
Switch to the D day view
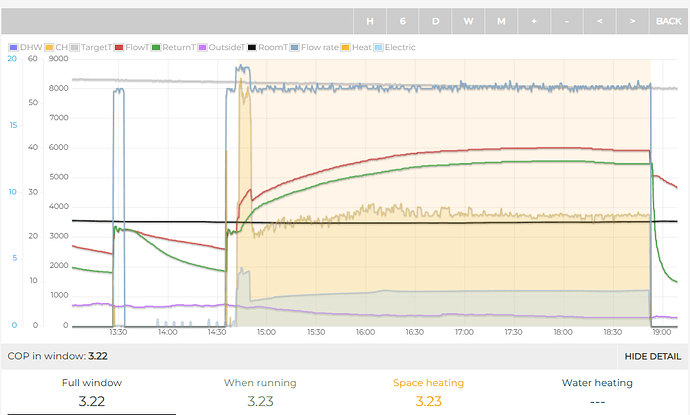pos(435,21)
